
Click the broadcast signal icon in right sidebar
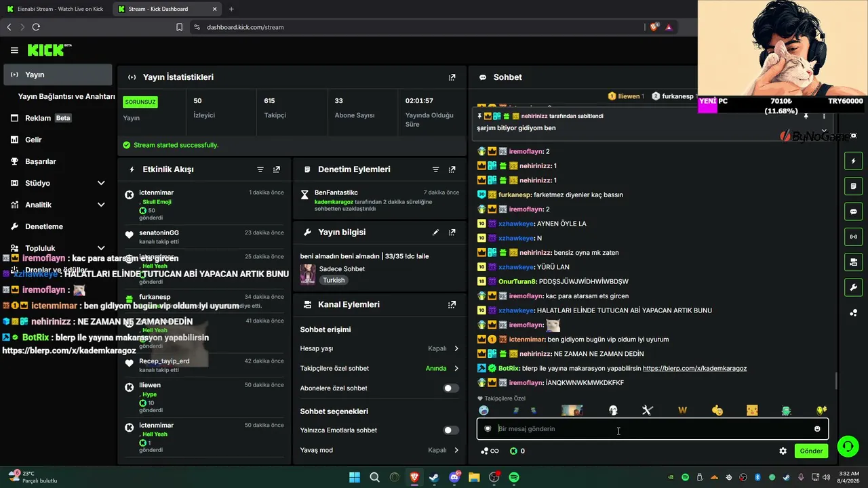click(854, 237)
